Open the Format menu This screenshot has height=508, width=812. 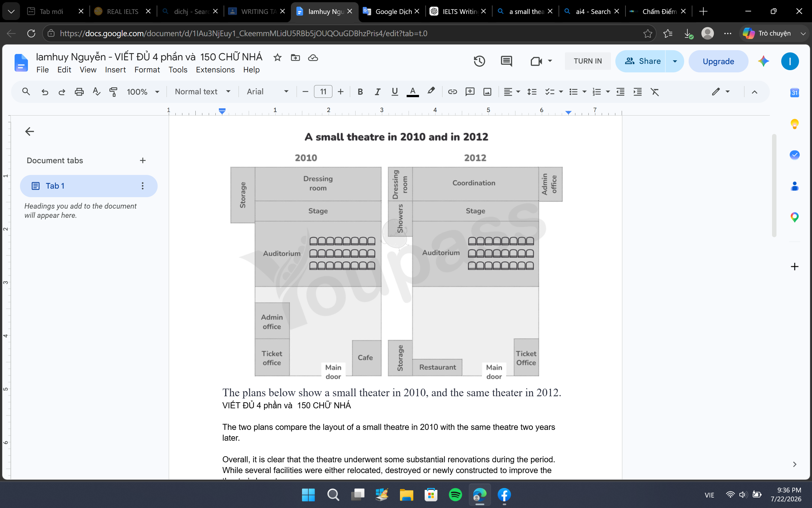coord(147,70)
